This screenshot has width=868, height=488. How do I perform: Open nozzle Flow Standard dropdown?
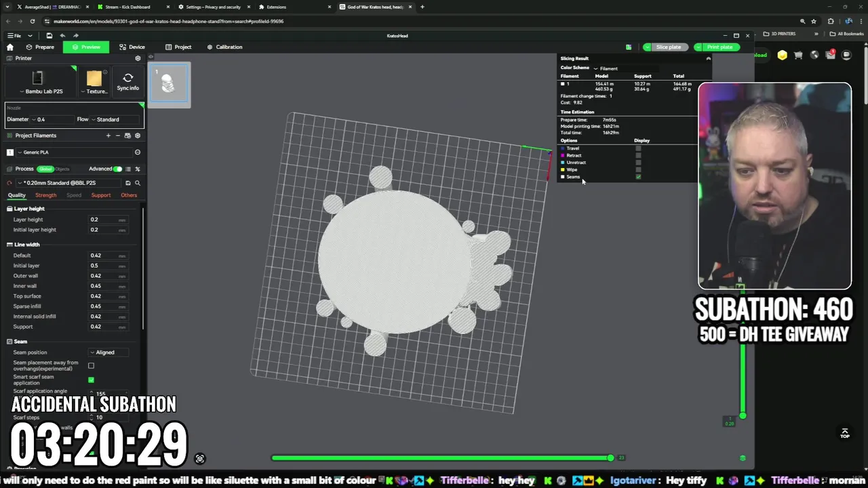115,119
